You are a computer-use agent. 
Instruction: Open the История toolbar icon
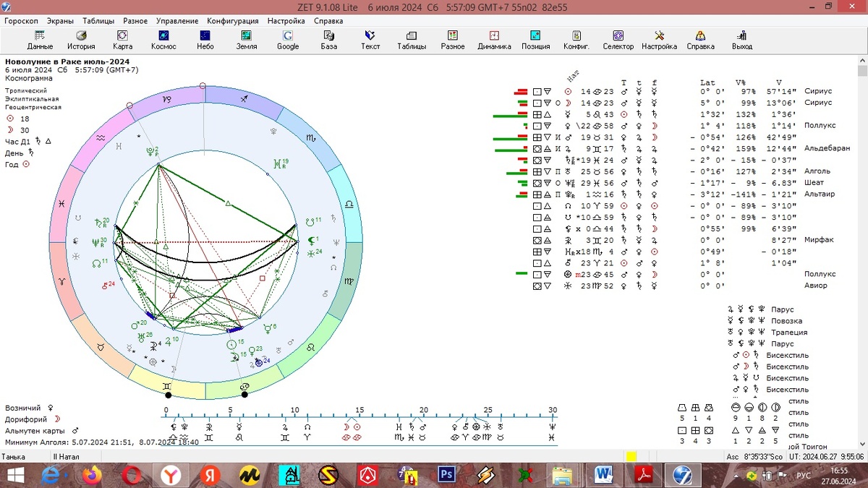[81, 40]
